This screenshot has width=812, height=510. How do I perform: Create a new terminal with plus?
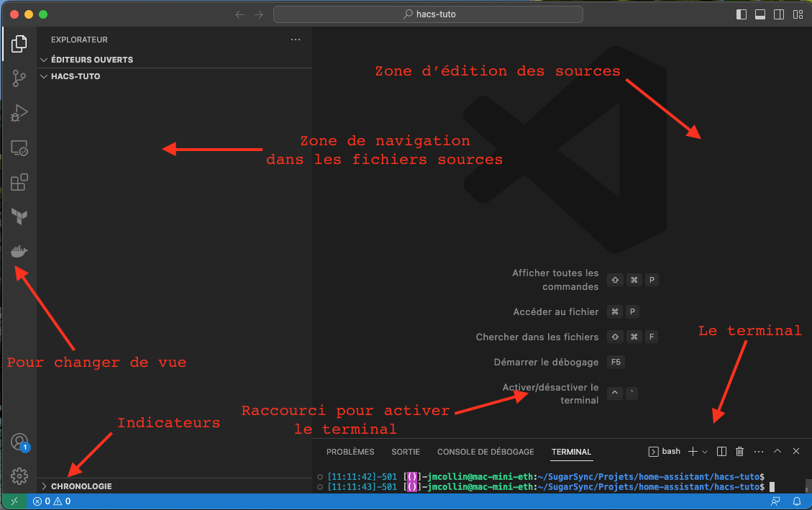(693, 452)
